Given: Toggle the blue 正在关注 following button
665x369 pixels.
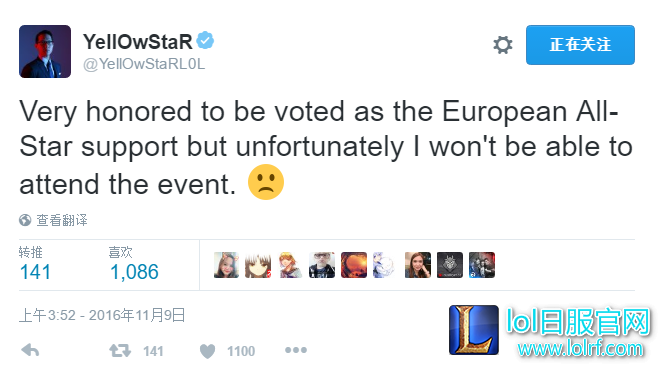Looking at the screenshot, I should 580,45.
